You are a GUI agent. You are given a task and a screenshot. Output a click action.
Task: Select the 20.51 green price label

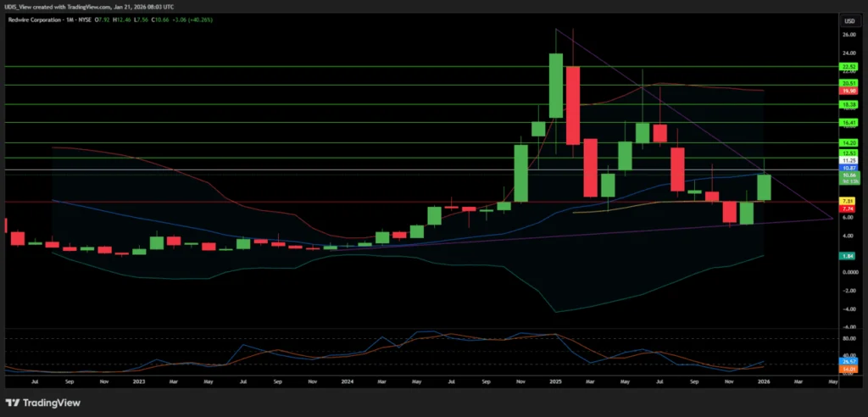(x=849, y=84)
